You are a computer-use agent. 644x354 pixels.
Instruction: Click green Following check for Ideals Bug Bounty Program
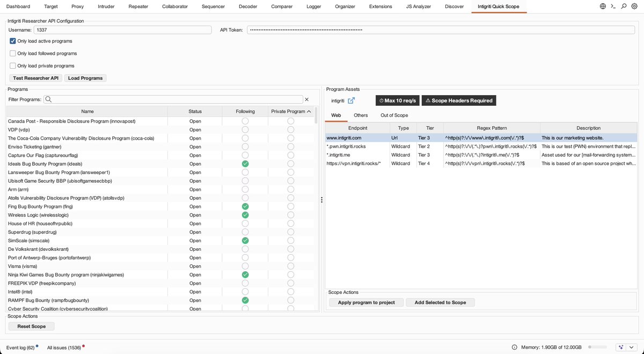pyautogui.click(x=245, y=164)
